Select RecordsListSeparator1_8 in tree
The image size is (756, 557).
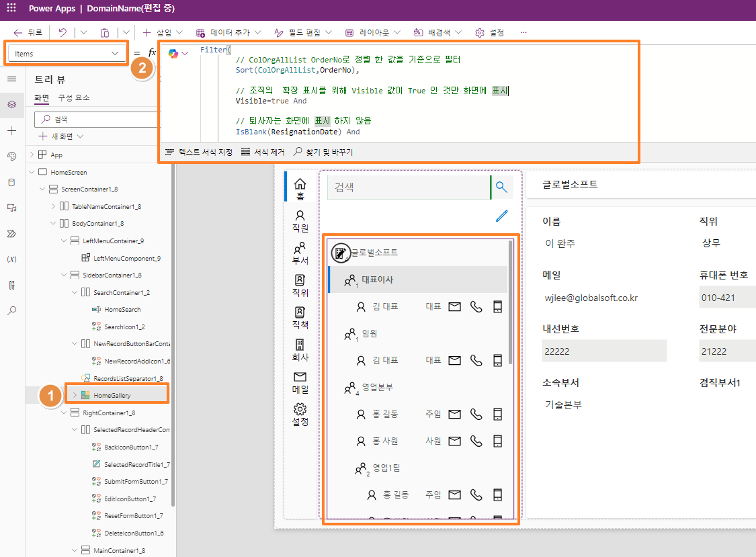pos(122,378)
